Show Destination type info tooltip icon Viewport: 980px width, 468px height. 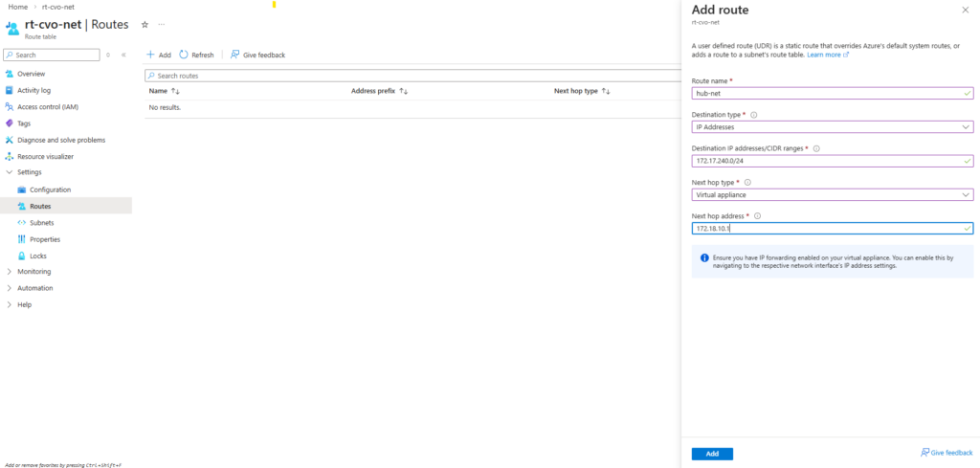click(753, 115)
